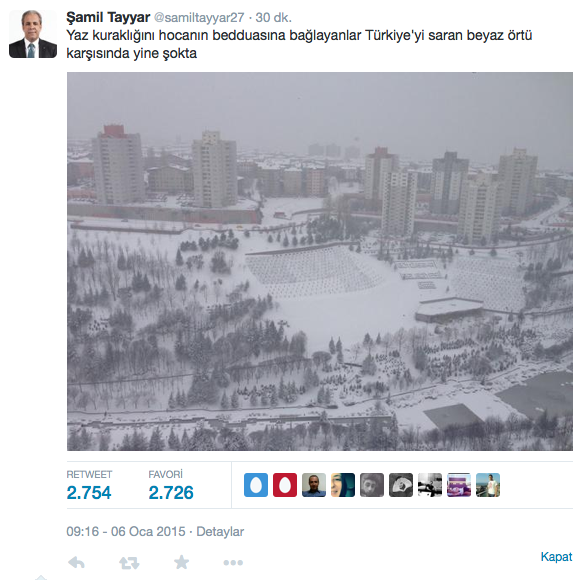Open the sixth dark gray avatar
This screenshot has height=580, width=583.
[x=401, y=485]
